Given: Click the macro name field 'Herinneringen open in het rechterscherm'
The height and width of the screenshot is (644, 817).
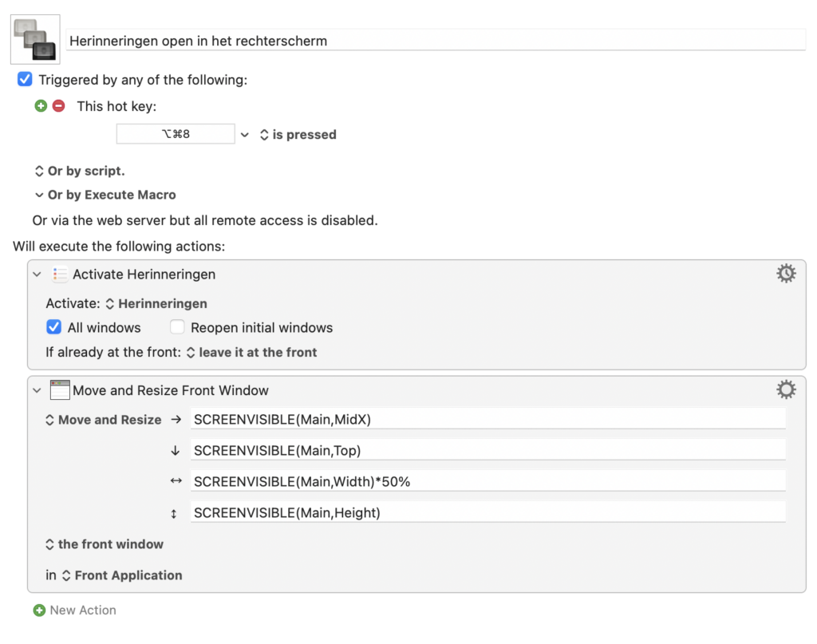Looking at the screenshot, I should (x=436, y=41).
